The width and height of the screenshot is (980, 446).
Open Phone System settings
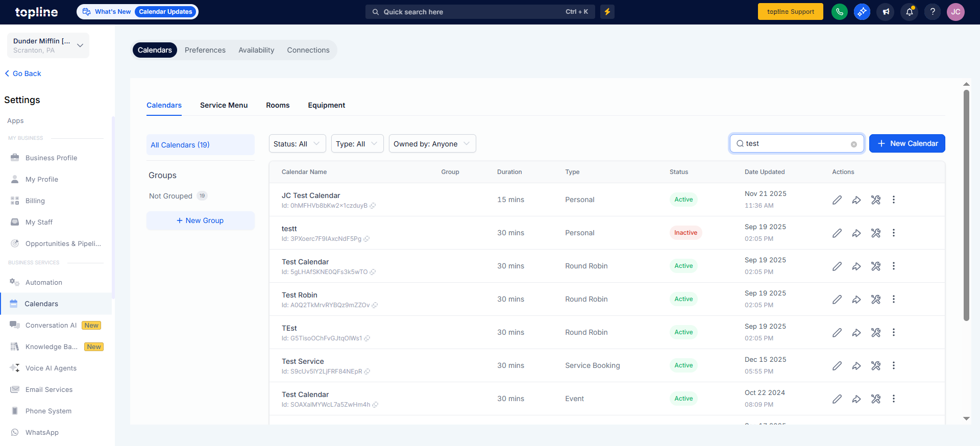(x=48, y=411)
